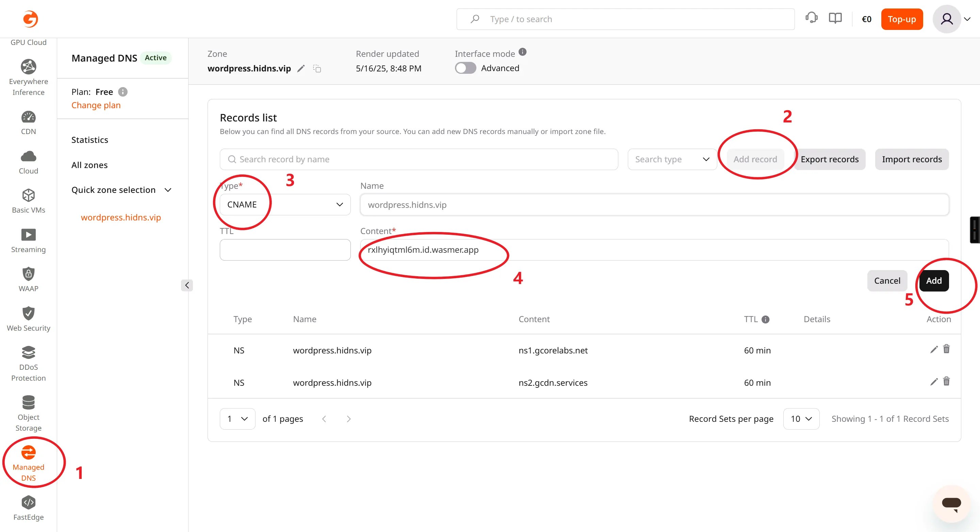The image size is (980, 532).
Task: Select wordpress.hidns.vip zone in sidebar
Action: (x=121, y=217)
